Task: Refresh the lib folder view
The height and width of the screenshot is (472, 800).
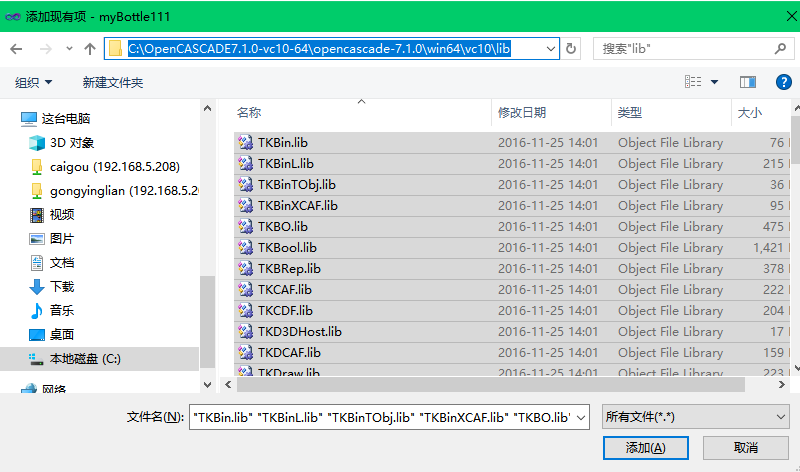Action: (571, 49)
